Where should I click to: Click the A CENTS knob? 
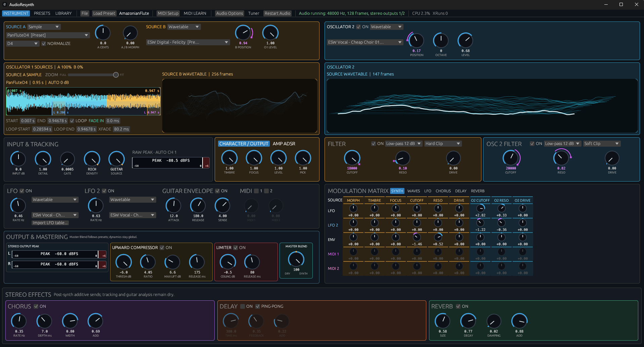(x=103, y=33)
